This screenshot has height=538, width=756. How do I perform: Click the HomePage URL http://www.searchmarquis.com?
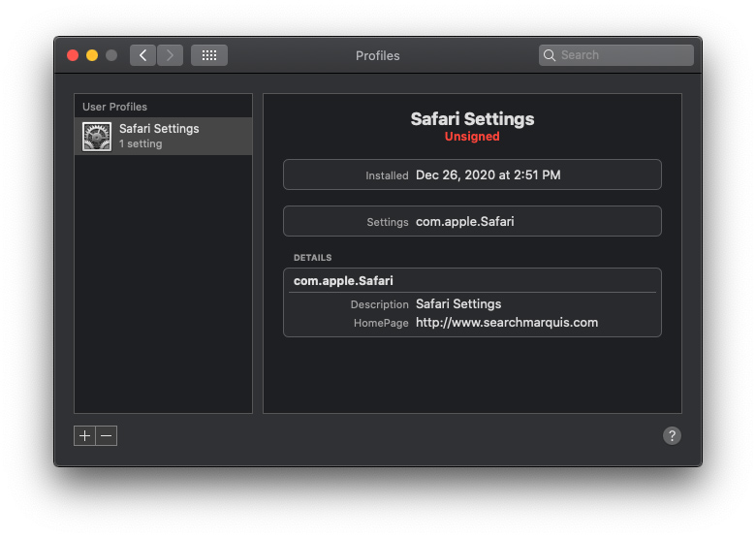[x=507, y=323]
